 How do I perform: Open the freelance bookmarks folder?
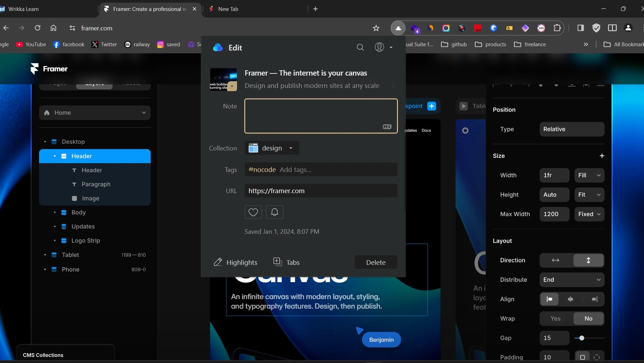[x=530, y=44]
